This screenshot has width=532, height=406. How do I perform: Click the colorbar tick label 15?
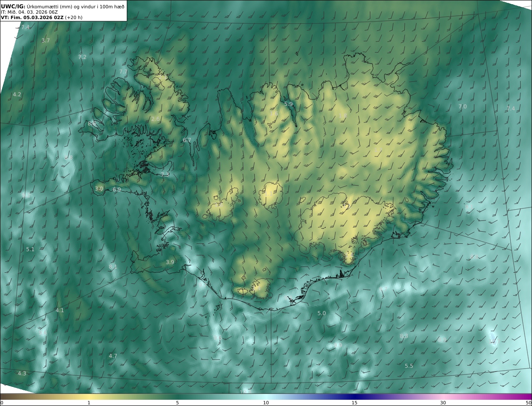[x=355, y=403]
